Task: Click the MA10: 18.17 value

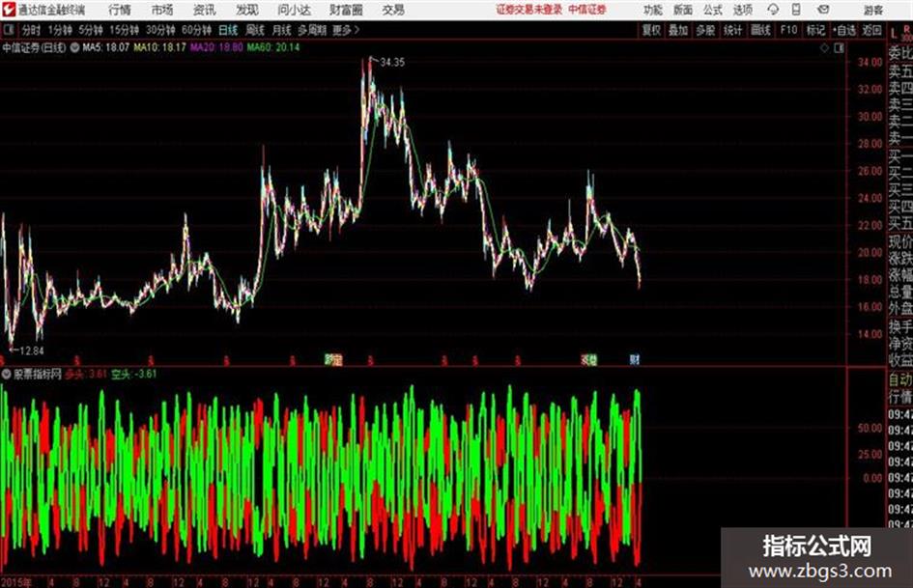Action: coord(159,47)
